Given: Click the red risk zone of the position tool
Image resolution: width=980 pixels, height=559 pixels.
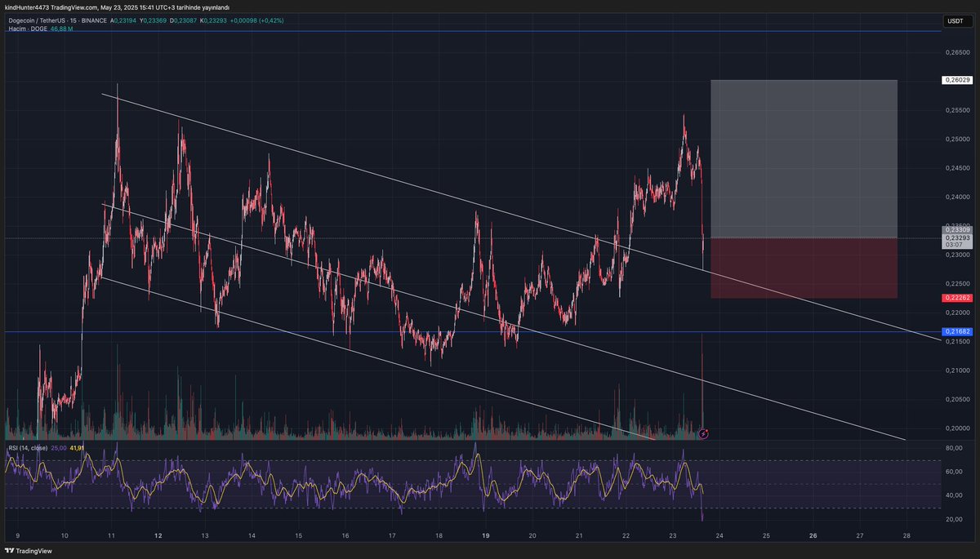Looking at the screenshot, I should click(804, 269).
